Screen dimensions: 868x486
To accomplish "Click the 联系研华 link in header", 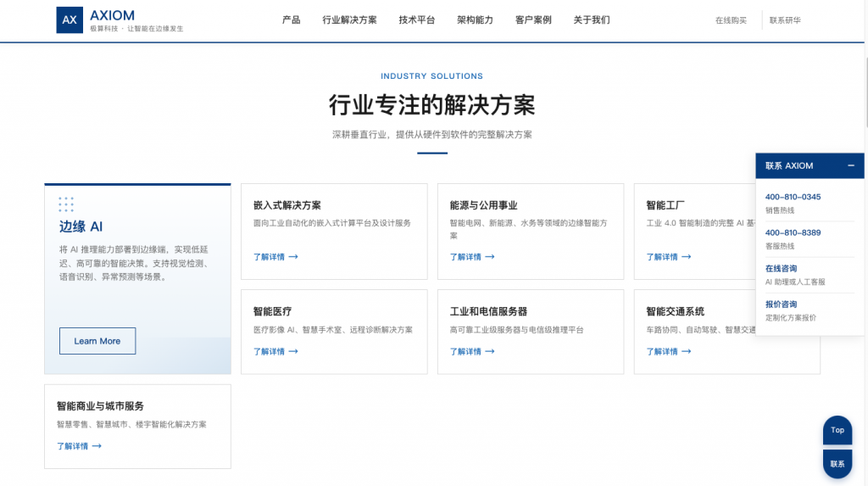I will [x=785, y=20].
